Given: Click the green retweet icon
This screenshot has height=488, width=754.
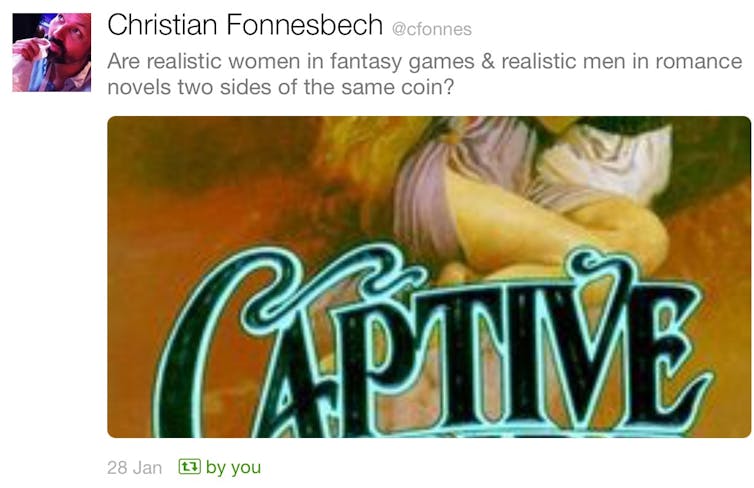Looking at the screenshot, I should pos(189,466).
